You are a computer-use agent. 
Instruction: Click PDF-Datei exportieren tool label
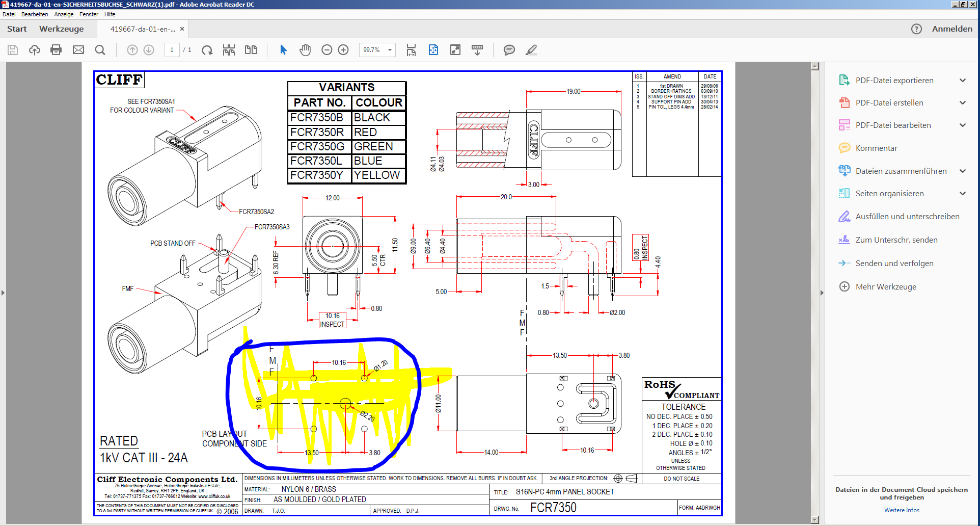point(894,81)
